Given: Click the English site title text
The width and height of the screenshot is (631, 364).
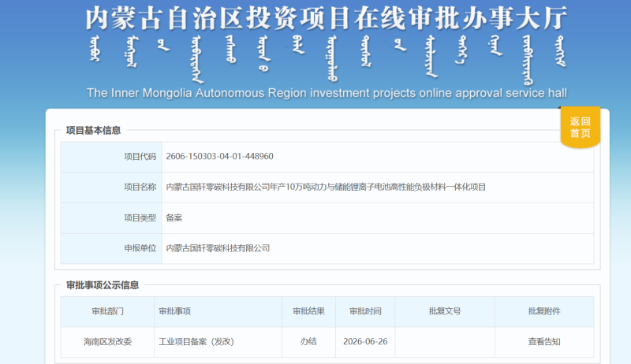Looking at the screenshot, I should pyautogui.click(x=327, y=93).
